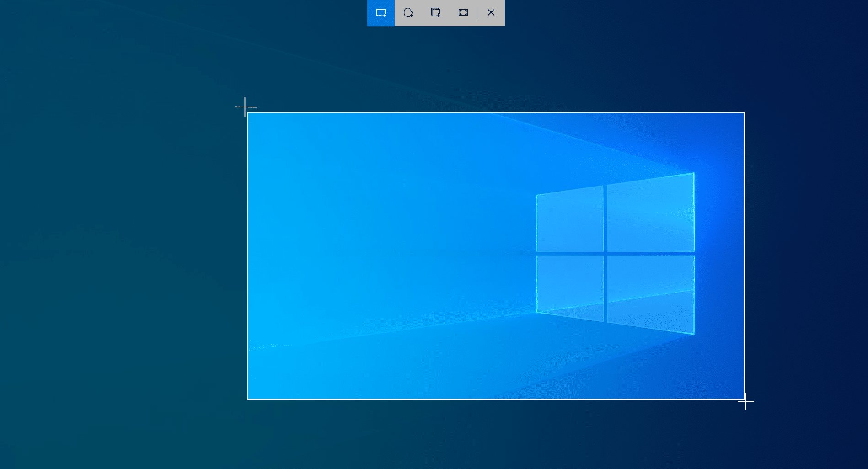
Task: Click the Windows logo's upper-right pane
Action: (650, 214)
